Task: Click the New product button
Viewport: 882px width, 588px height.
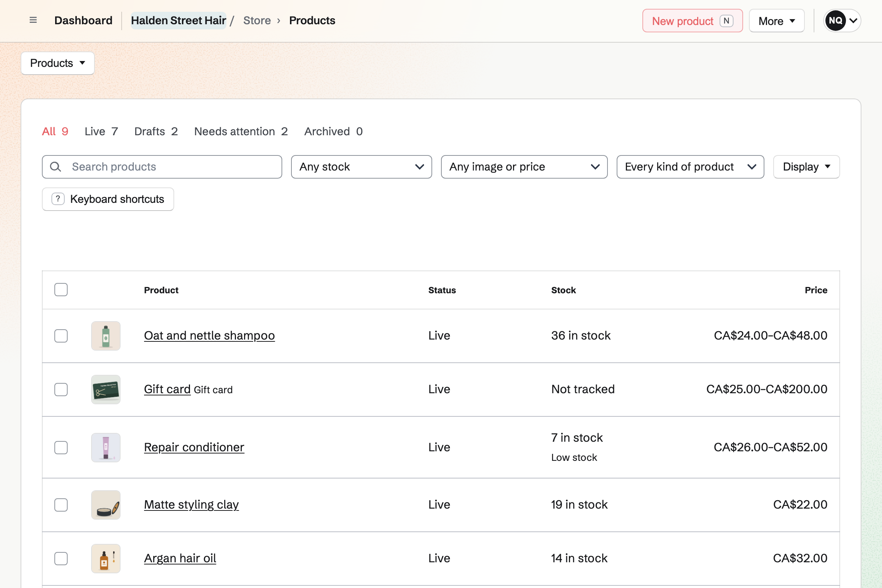Action: click(692, 21)
